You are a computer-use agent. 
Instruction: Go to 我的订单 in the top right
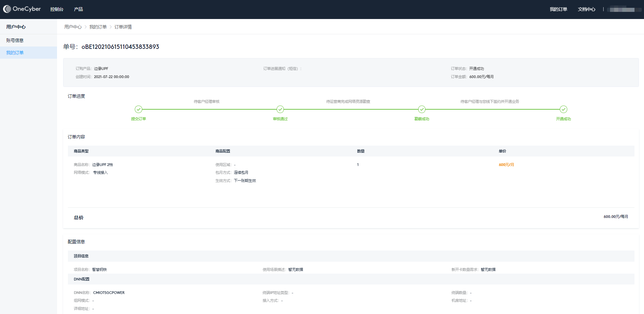(x=558, y=9)
